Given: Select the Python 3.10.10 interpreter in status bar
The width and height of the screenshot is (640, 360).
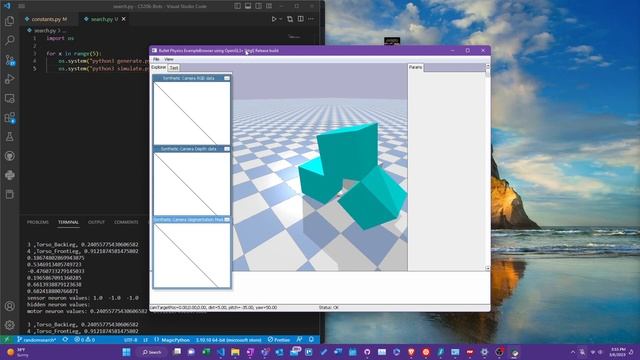Looking at the screenshot, I should (228, 340).
